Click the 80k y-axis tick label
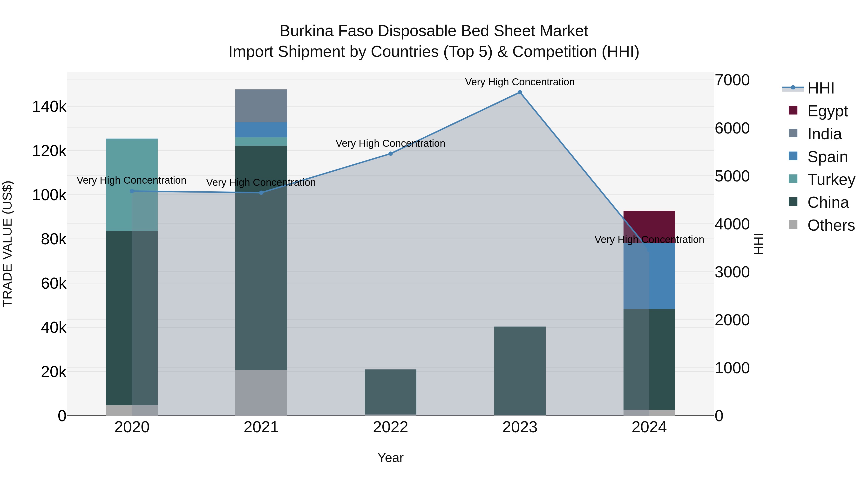Image resolution: width=868 pixels, height=488 pixels. click(54, 240)
